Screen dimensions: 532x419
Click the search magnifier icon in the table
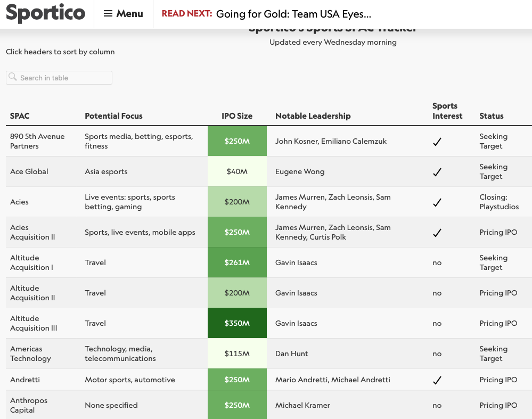13,77
